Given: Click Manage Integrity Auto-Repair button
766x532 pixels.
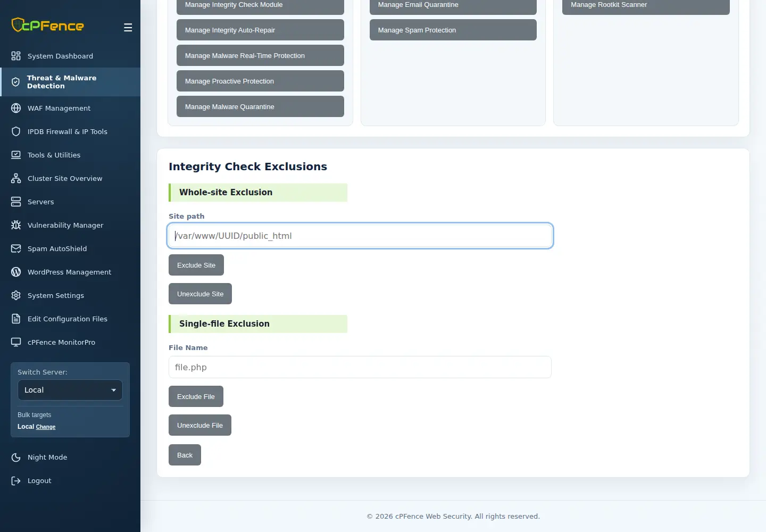Looking at the screenshot, I should [x=260, y=30].
